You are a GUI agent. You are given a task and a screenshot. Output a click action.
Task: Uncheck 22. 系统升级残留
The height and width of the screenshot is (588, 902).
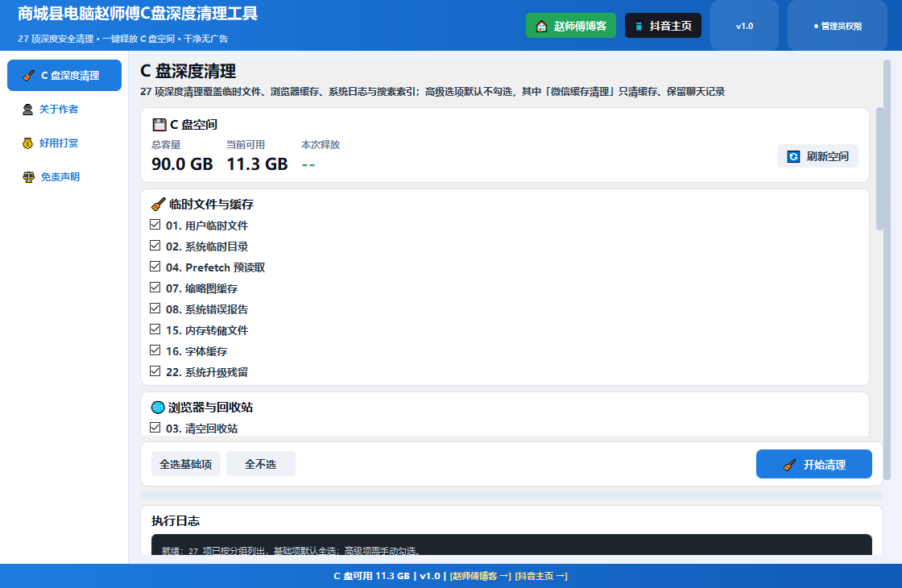[x=155, y=371]
